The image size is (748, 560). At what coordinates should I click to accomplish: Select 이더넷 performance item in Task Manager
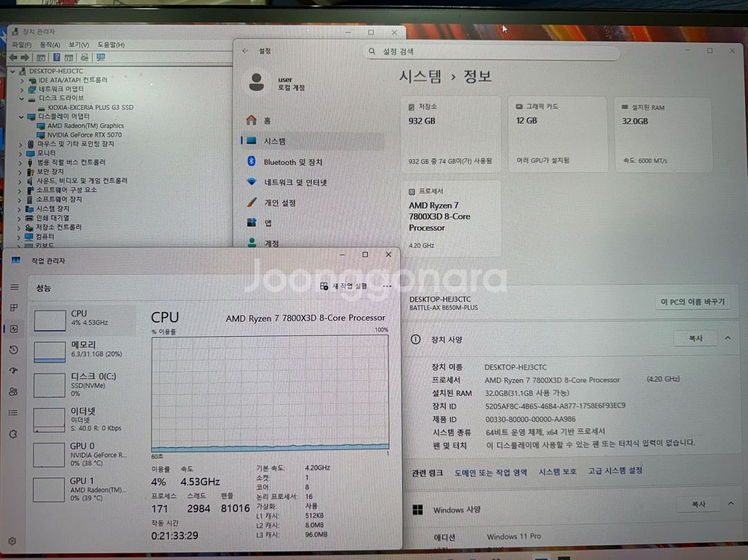pos(83,419)
